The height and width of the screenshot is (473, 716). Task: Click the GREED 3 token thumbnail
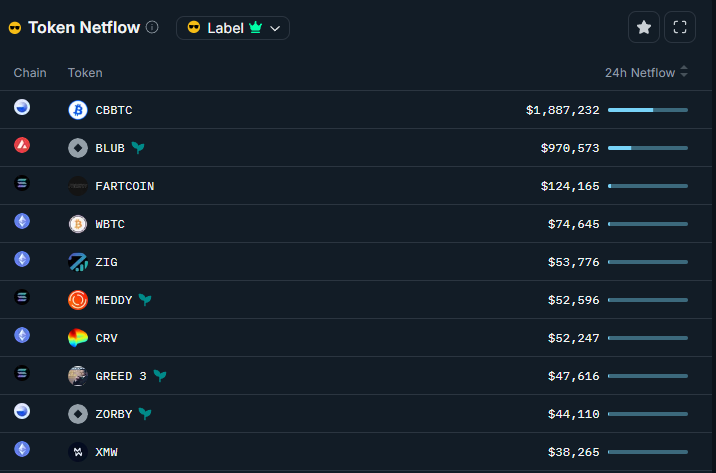click(x=78, y=376)
